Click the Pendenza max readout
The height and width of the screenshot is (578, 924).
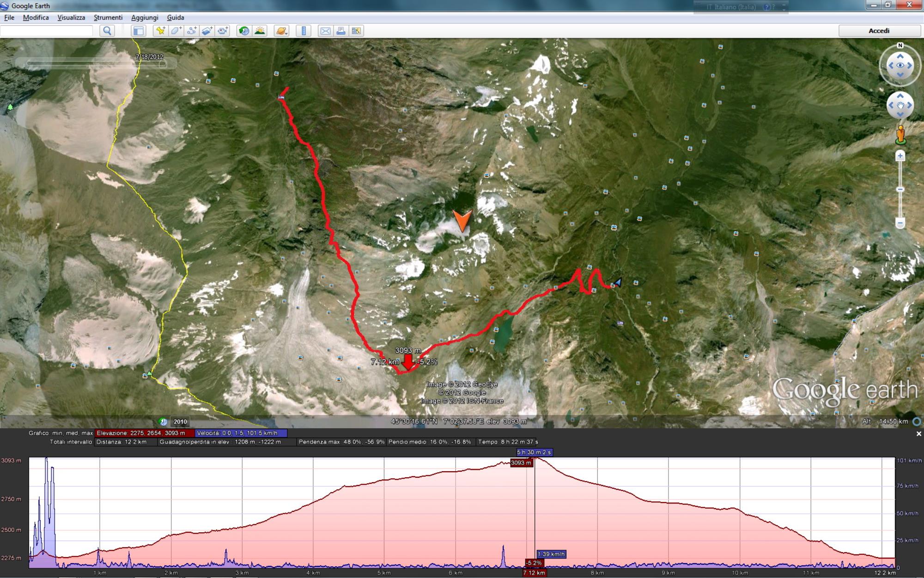pyautogui.click(x=341, y=442)
